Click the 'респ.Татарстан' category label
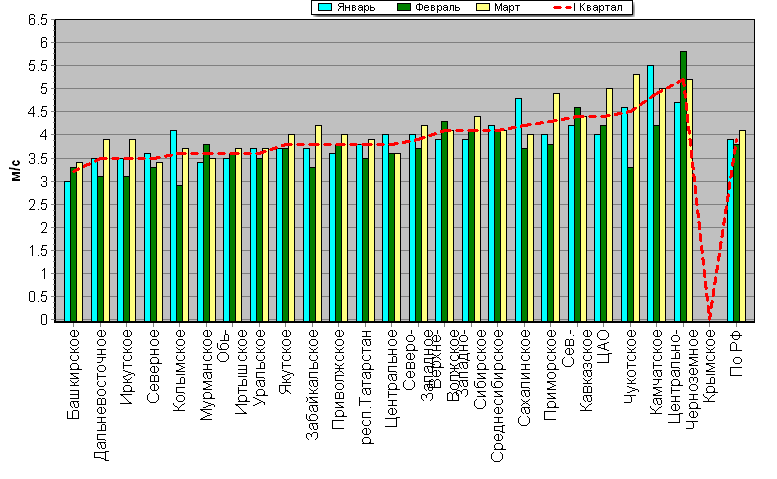Viewport: 777px width, 479px height. pyautogui.click(x=366, y=386)
